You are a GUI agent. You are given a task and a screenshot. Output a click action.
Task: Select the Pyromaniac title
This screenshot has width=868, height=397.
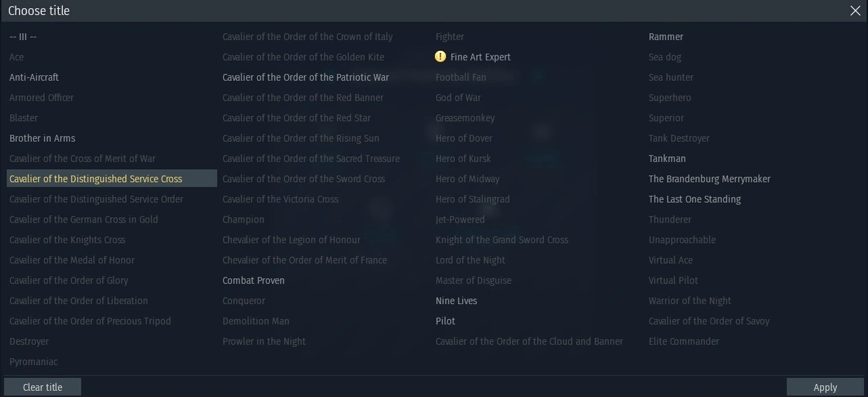33,362
